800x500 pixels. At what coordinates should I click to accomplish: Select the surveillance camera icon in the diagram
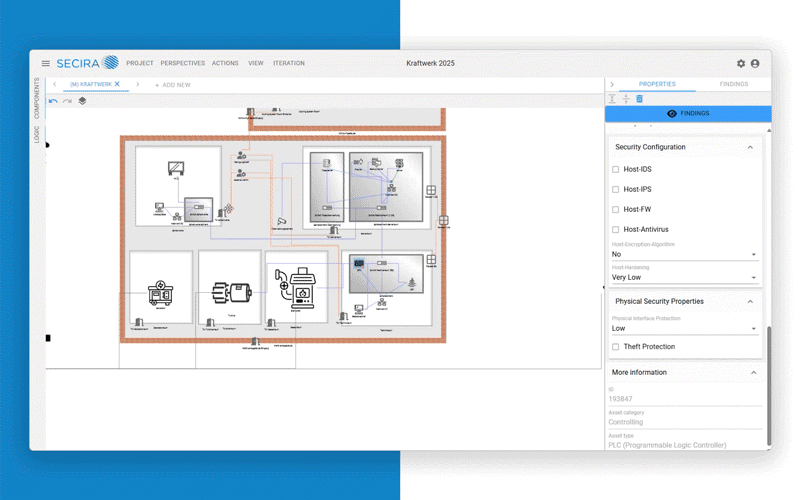[282, 221]
